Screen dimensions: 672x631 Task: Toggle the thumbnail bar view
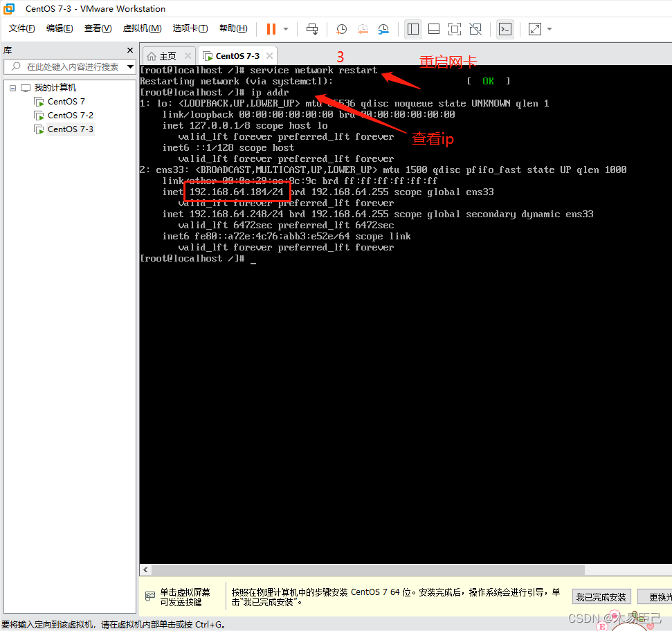(x=434, y=29)
